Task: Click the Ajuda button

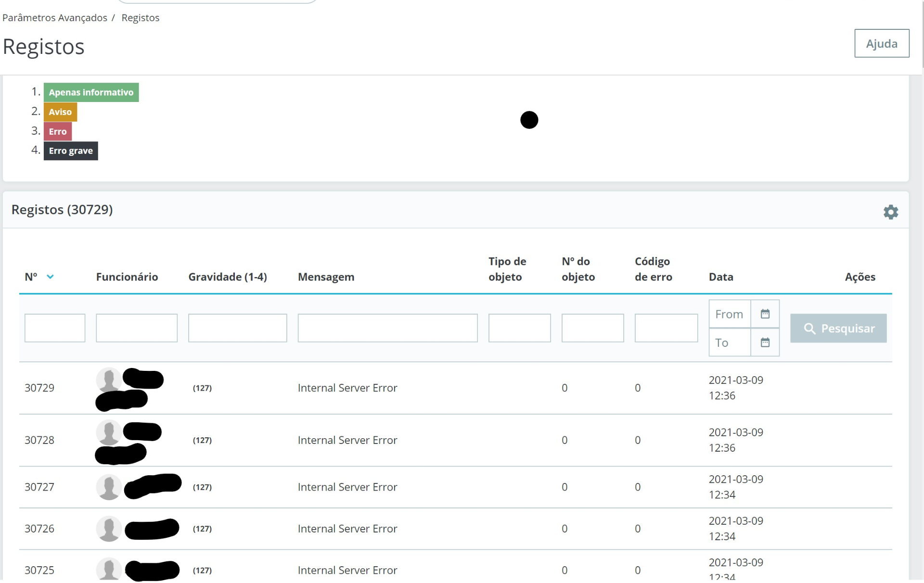Action: coord(882,43)
